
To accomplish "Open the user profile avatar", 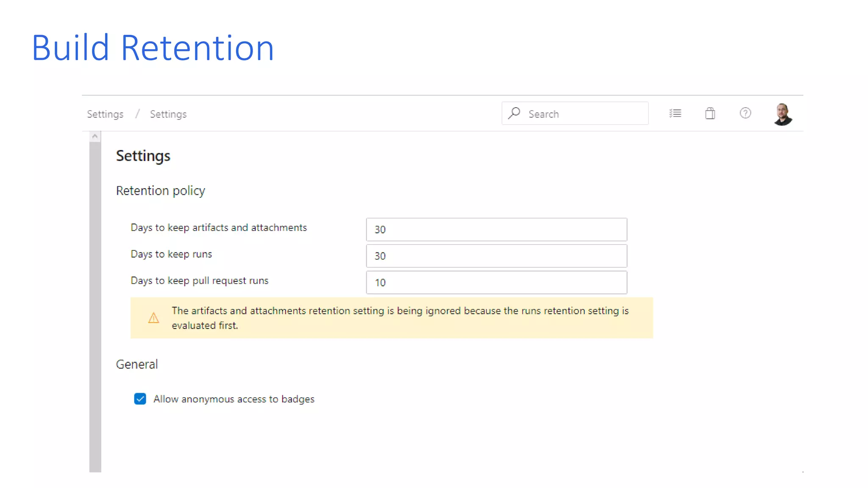I will click(x=782, y=114).
